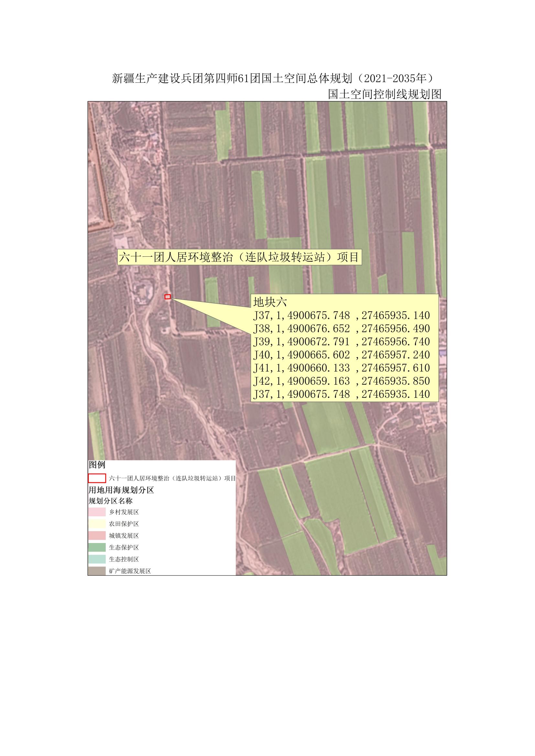535x756 pixels.
Task: Click the 用地用海规划分区 legend heading
Action: coord(121,490)
